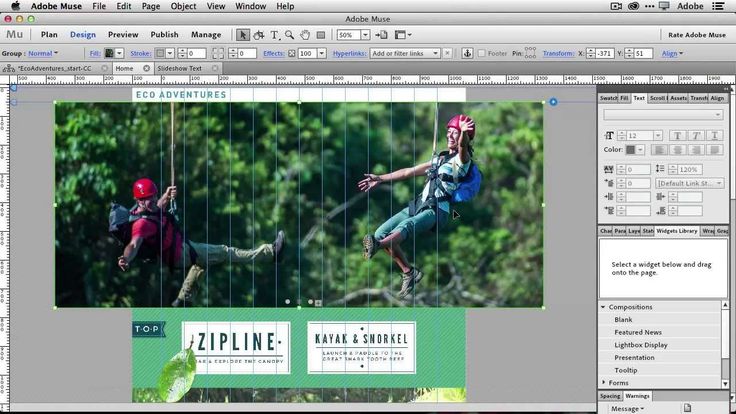Click the Pin position grid
This screenshot has width=736, height=414.
tap(530, 53)
